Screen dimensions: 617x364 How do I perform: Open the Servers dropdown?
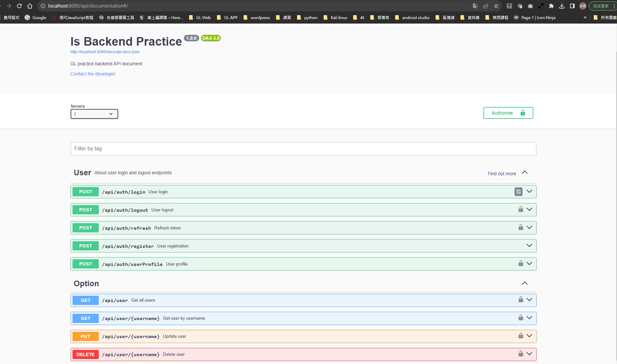[94, 114]
